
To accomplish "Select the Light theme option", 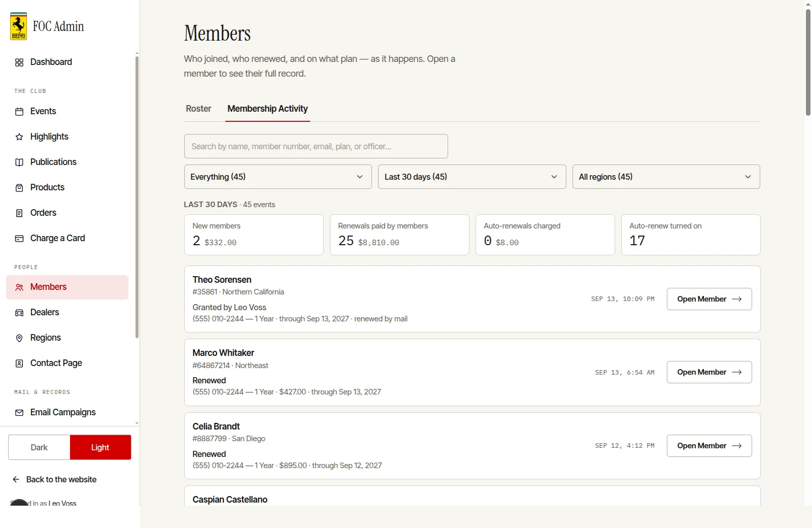I will point(100,447).
